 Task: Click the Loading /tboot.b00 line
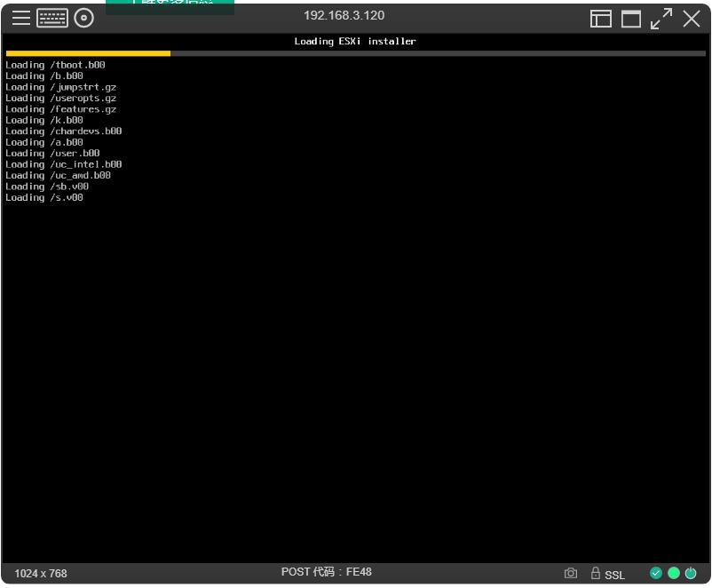point(55,65)
